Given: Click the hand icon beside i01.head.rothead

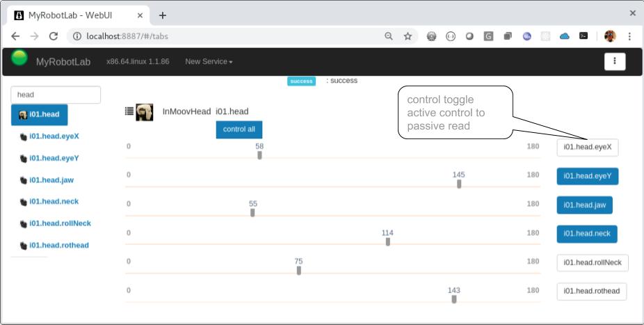Looking at the screenshot, I should coord(24,246).
